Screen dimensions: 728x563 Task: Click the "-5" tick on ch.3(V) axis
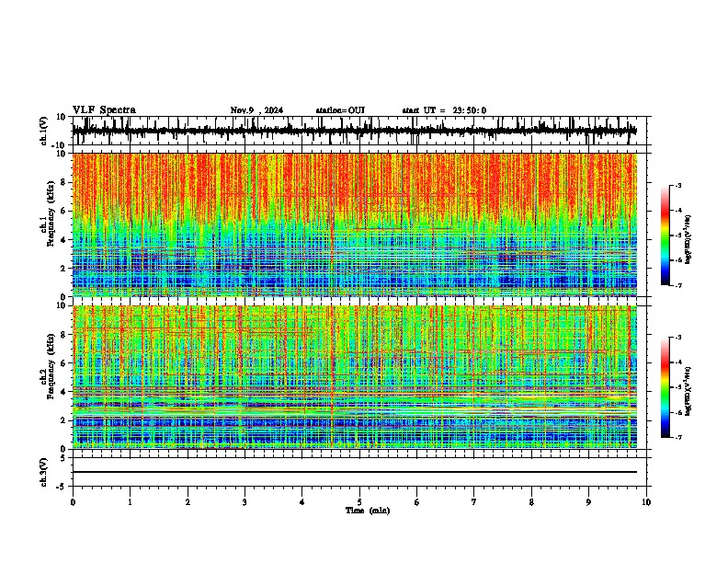click(x=62, y=487)
